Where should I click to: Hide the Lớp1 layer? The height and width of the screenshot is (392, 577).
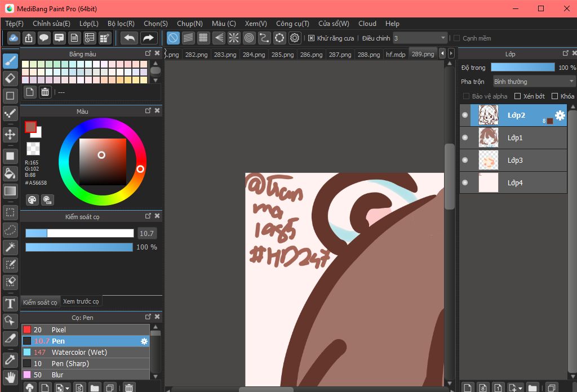tap(465, 137)
